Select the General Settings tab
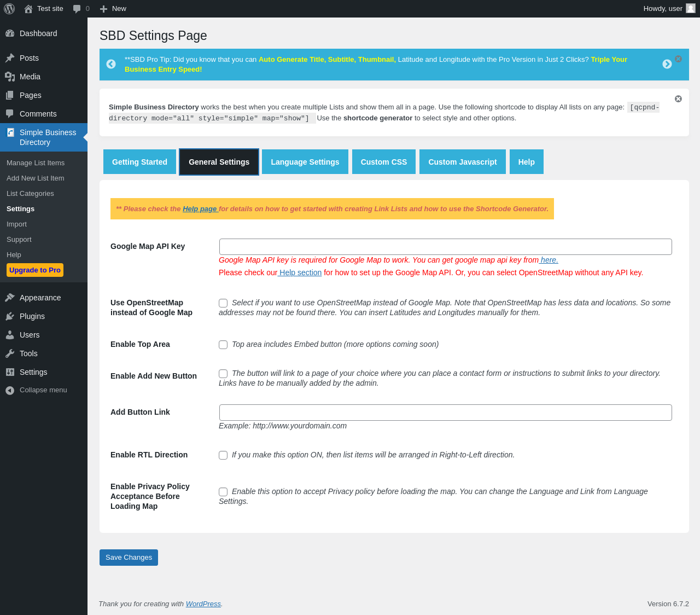This screenshot has height=615, width=700. point(219,162)
